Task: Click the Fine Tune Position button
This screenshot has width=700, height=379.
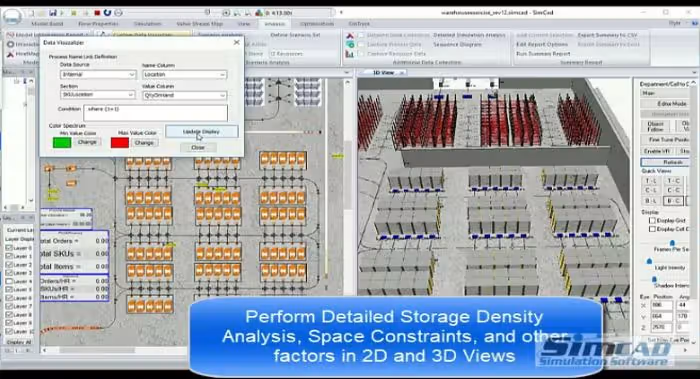Action: [665, 139]
